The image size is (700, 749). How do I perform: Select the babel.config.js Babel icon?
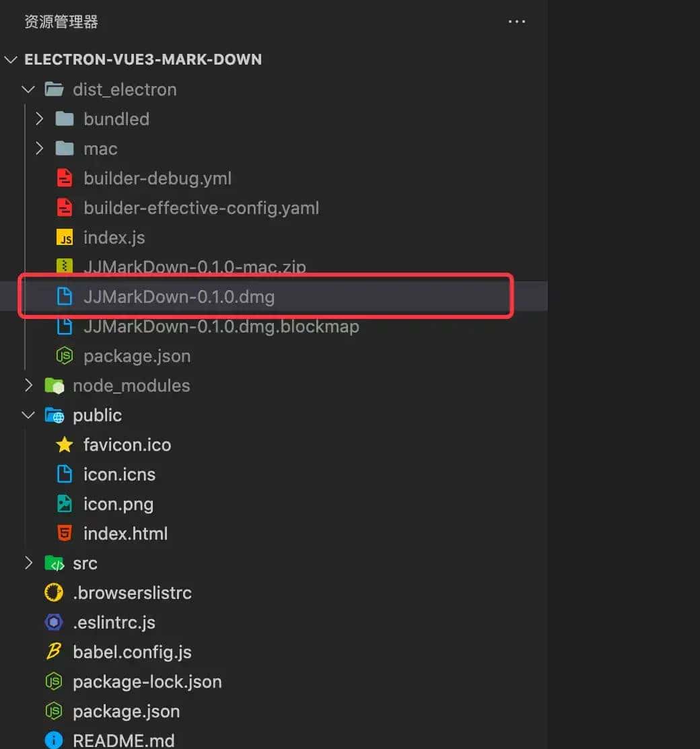(54, 651)
